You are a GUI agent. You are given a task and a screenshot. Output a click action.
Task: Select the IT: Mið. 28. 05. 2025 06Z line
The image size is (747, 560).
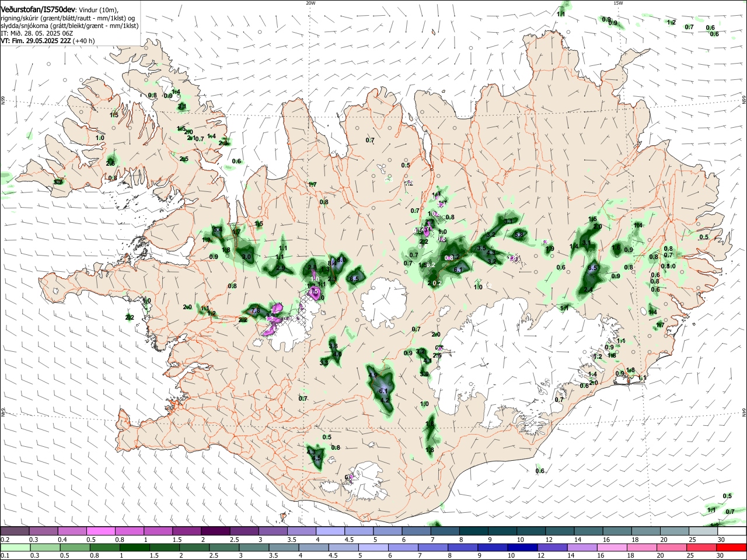point(37,33)
